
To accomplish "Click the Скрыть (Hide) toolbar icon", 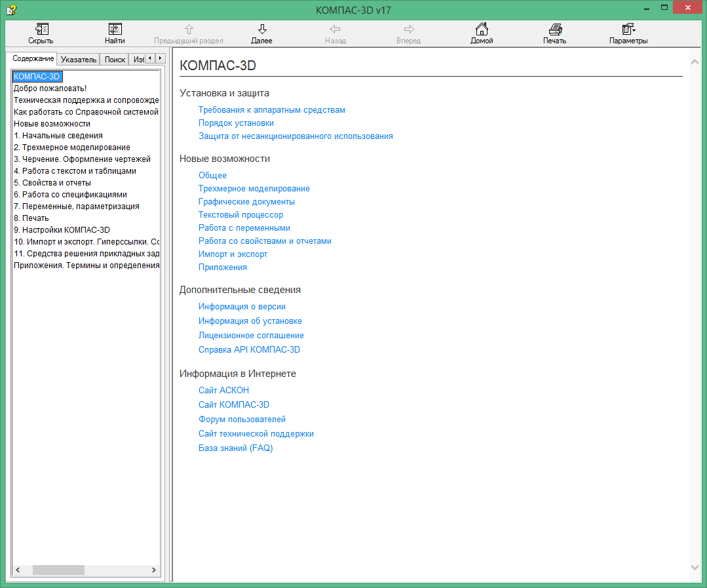I will point(41,29).
